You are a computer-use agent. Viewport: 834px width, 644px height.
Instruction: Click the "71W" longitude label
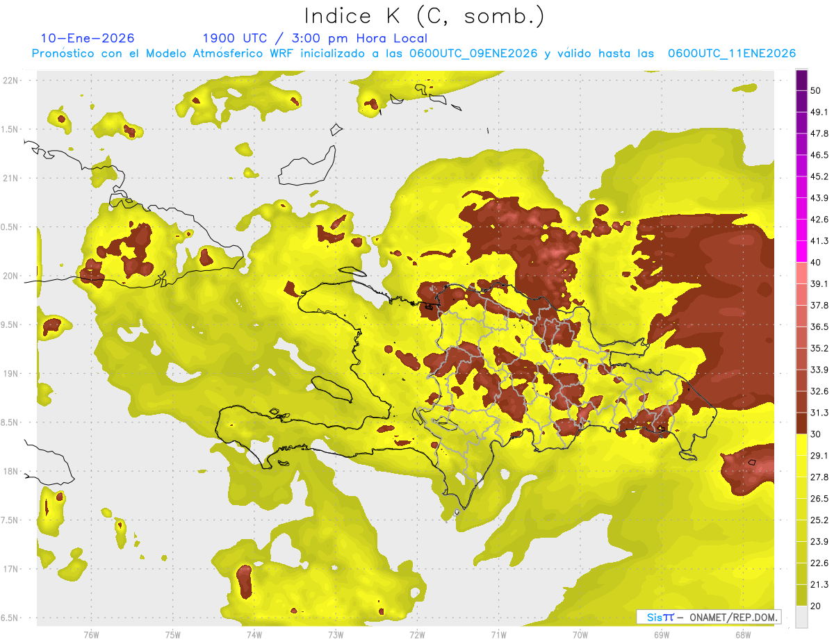pos(498,635)
